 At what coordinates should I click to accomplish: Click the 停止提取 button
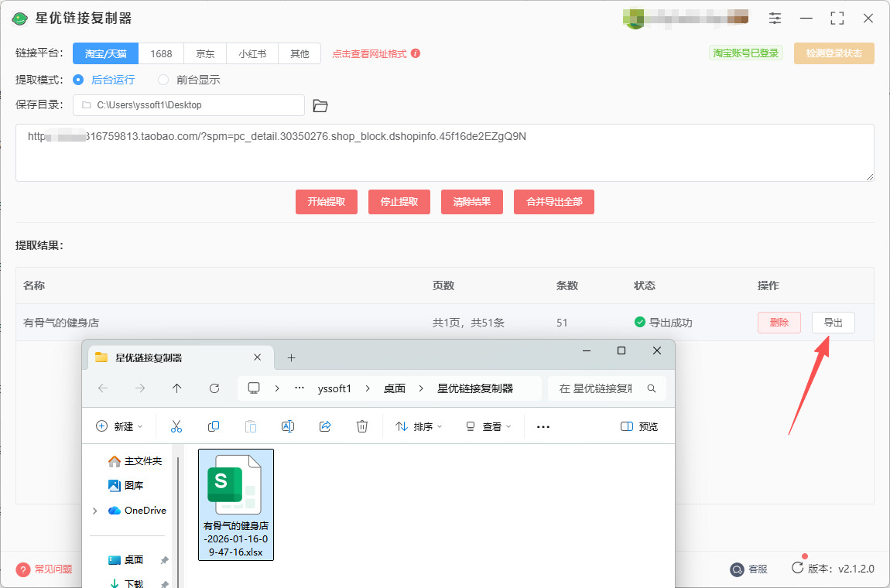[399, 201]
